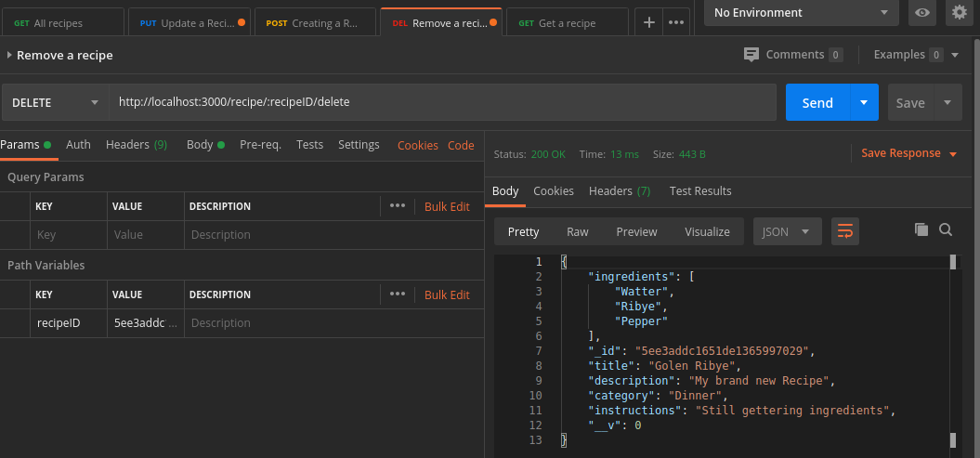This screenshot has height=458, width=980.
Task: Open the JSON format dropdown
Action: (x=788, y=231)
